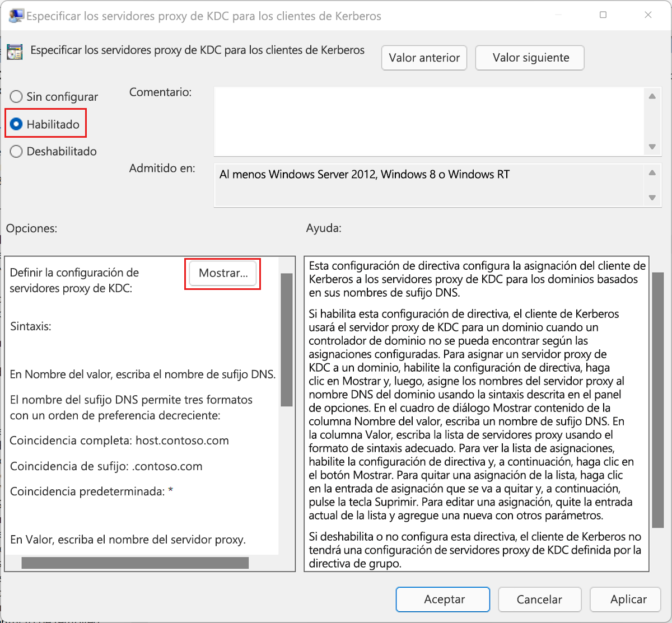Click the 'Coincidencia completa: host.contoso.com' line

tap(119, 441)
